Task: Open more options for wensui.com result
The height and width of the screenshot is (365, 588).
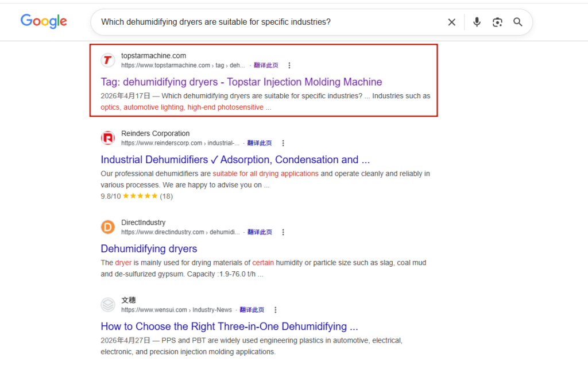Action: tap(275, 310)
